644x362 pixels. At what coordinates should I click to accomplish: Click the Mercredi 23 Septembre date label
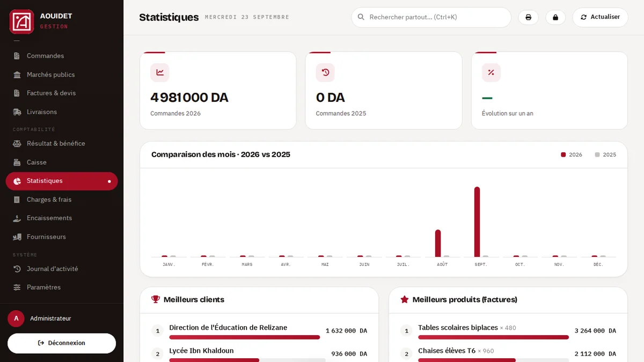pyautogui.click(x=247, y=17)
